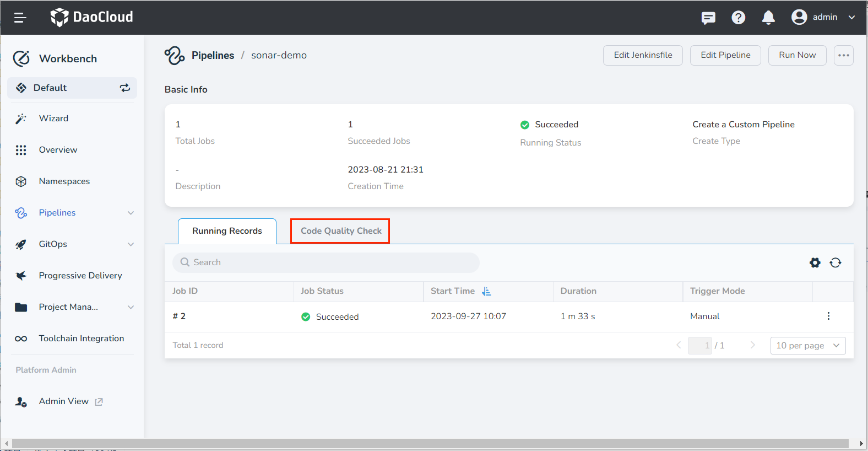Refresh the running records list
868x451 pixels.
click(836, 262)
